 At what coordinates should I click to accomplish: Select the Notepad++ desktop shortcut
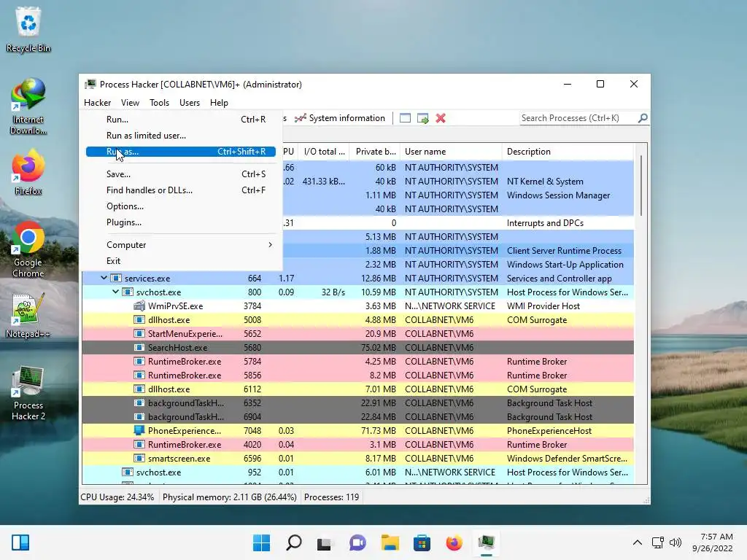[28, 315]
